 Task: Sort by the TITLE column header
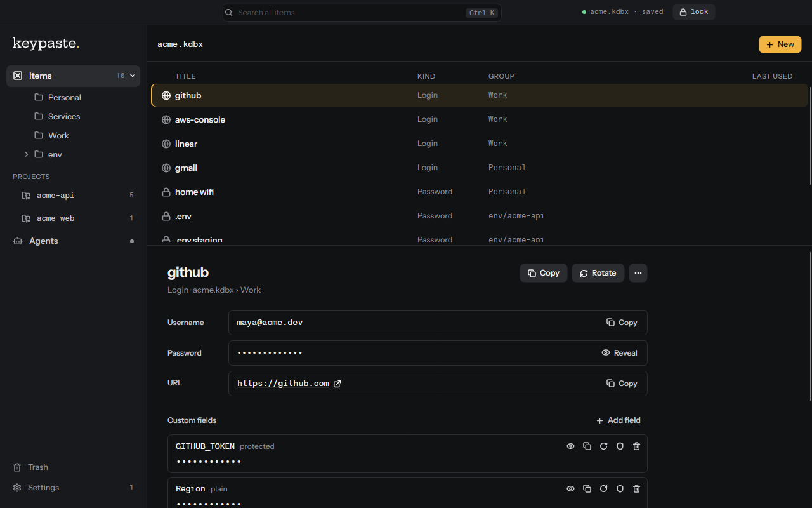[185, 76]
